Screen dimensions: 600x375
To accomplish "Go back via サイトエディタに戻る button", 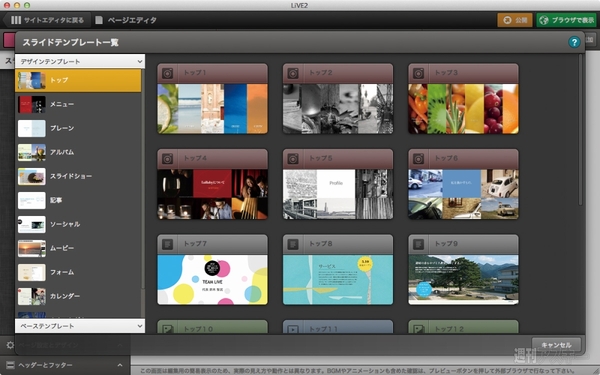I will pyautogui.click(x=47, y=20).
